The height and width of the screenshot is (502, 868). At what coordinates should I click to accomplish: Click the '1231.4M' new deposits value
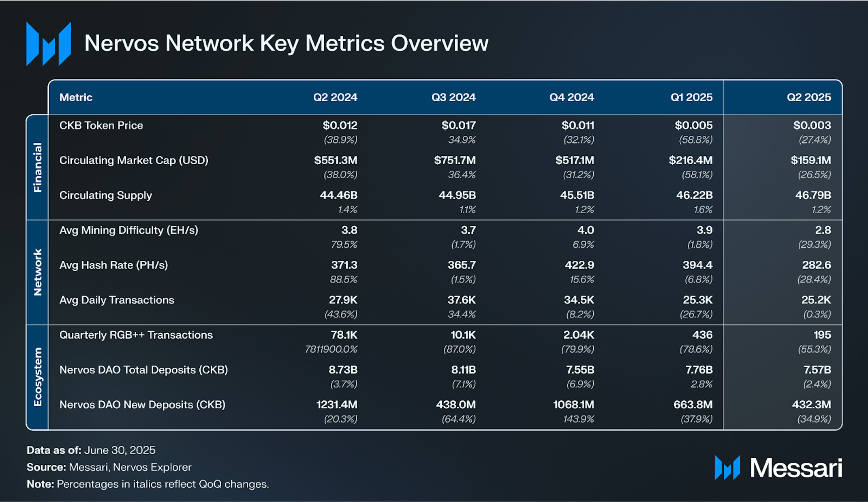(x=337, y=405)
